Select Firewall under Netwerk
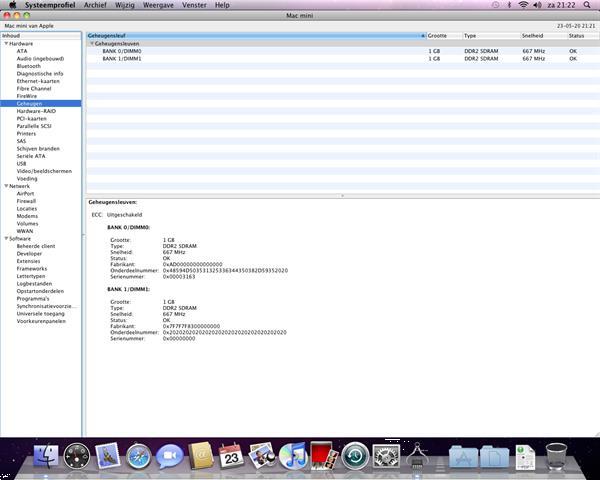This screenshot has width=600, height=480. pos(26,201)
